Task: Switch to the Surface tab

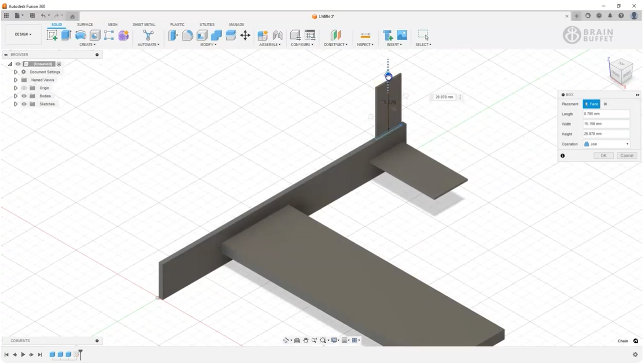Action: coord(85,24)
